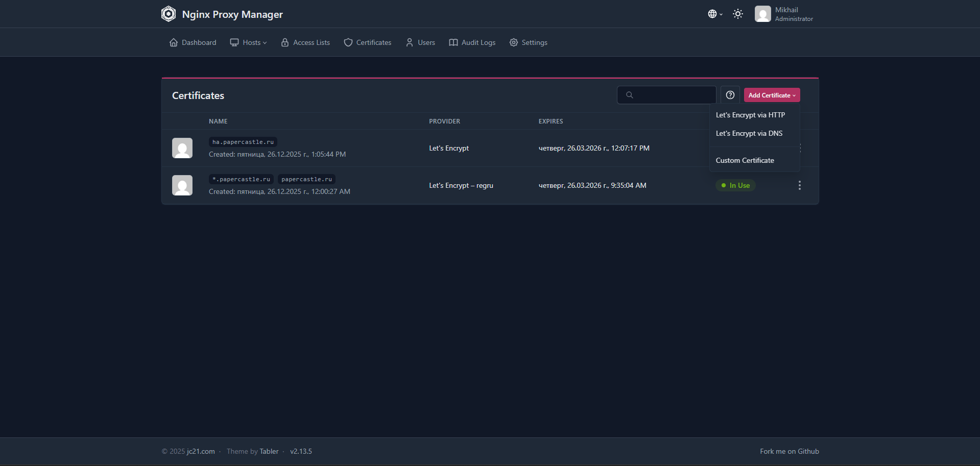980x466 pixels.
Task: Click the In Use status badge
Action: [735, 185]
